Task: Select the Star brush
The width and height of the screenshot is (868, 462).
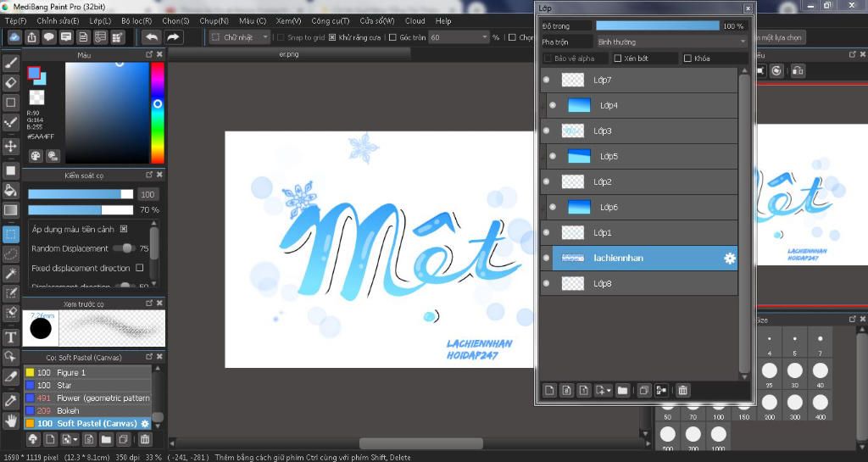Action: pos(87,385)
